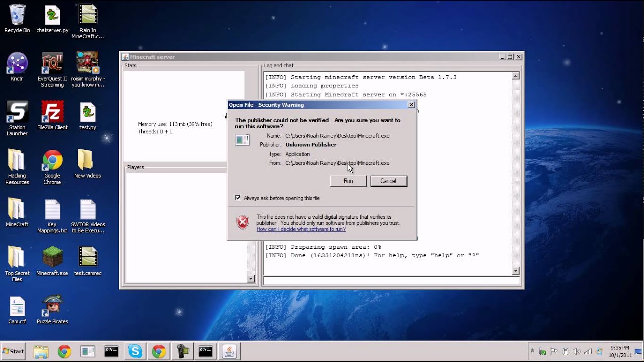This screenshot has height=362, width=644.
Task: Click the network signal tray icon
Action: tap(588, 351)
